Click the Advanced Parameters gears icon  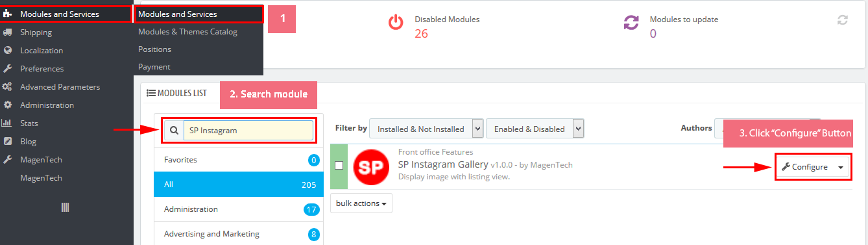[x=7, y=87]
